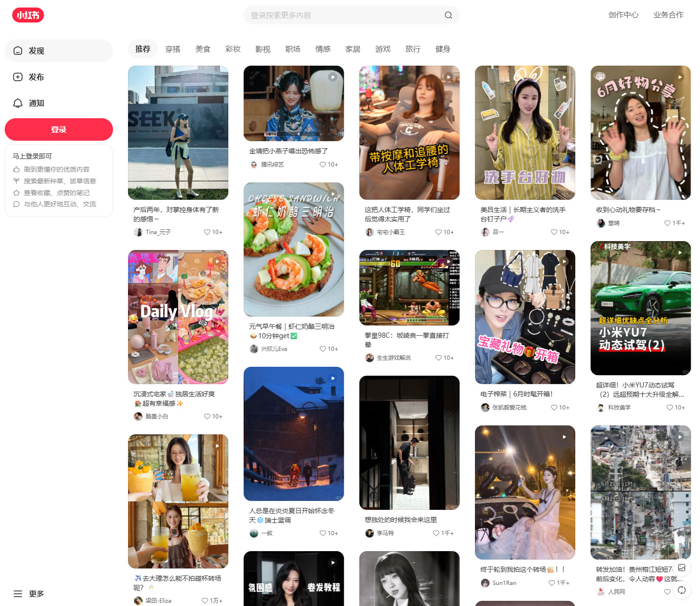
Task: Open 创作中心 in top header
Action: (x=623, y=15)
